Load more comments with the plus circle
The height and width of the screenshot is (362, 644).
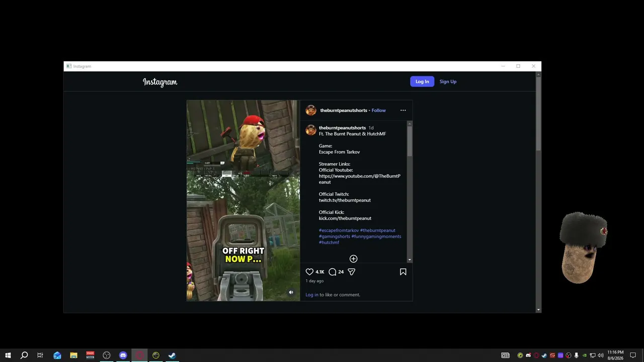tap(354, 259)
